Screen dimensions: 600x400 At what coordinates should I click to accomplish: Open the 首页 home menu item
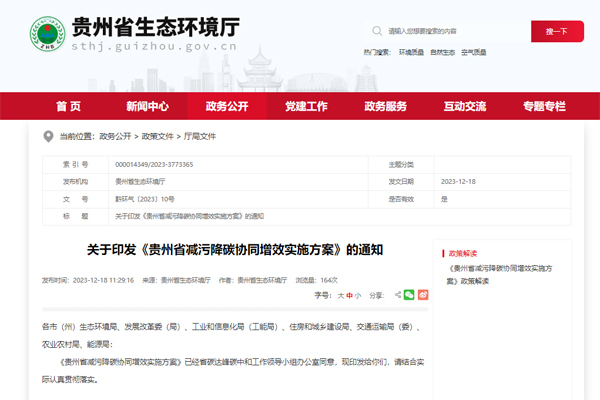click(69, 106)
